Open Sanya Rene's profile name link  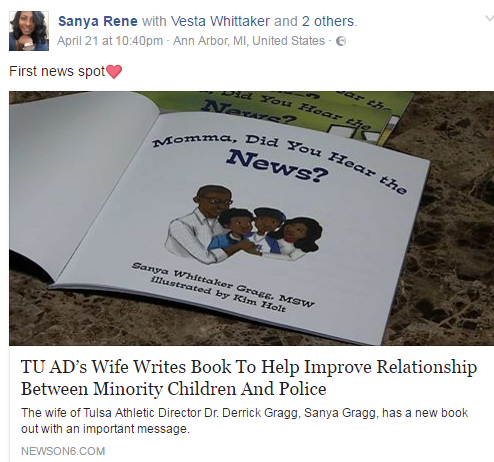click(98, 21)
